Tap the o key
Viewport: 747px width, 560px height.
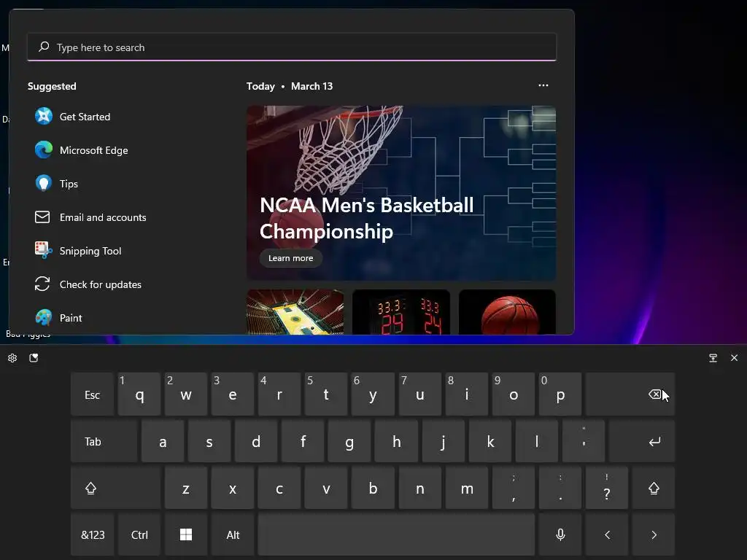click(x=513, y=394)
